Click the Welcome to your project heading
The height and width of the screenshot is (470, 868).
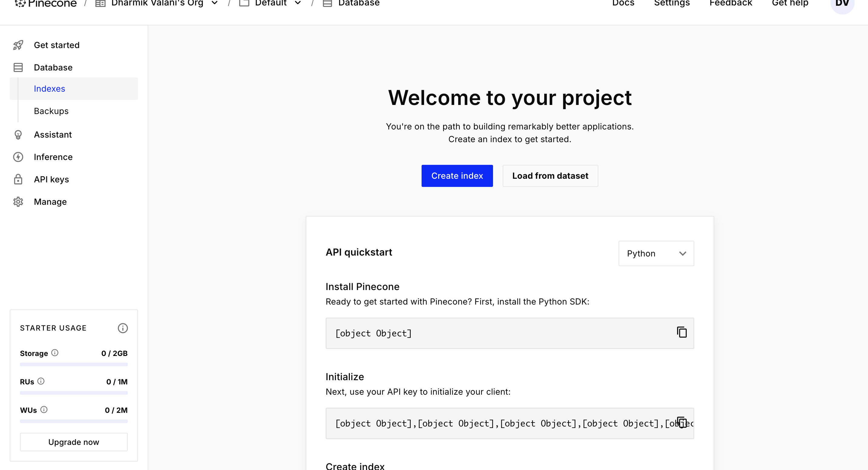[510, 98]
